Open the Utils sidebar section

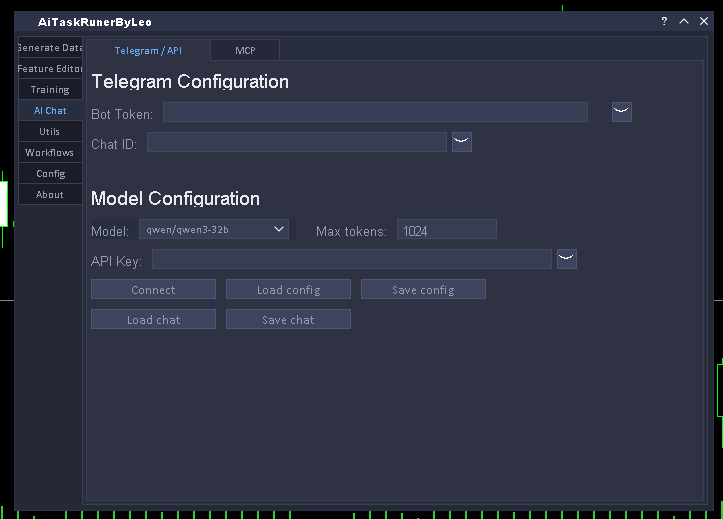tap(50, 132)
